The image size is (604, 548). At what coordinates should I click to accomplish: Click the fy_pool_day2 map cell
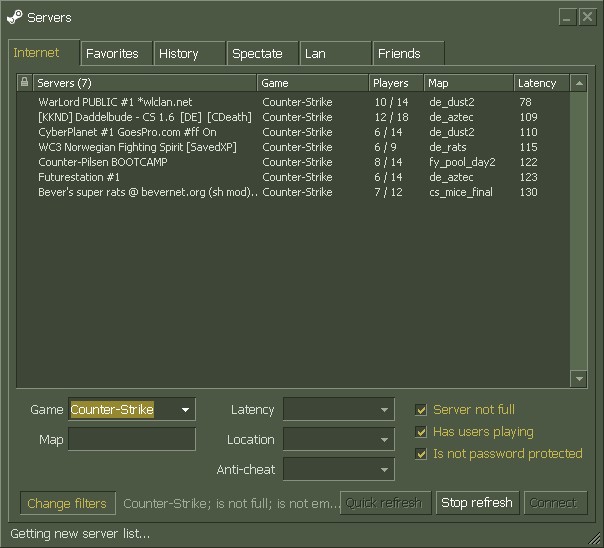[x=462, y=163]
